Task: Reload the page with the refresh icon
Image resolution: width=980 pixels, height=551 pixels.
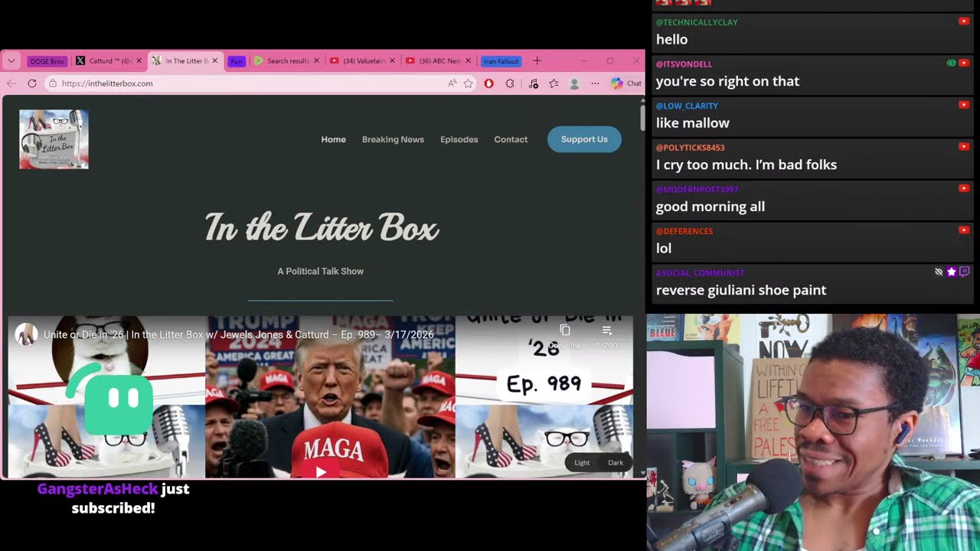Action: 32,83
